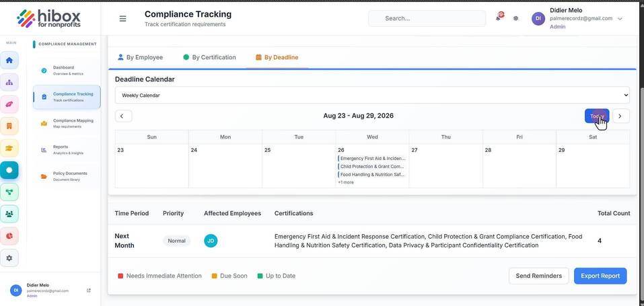
Task: Click the logout icon beside Didier Melo
Action: pos(89,291)
